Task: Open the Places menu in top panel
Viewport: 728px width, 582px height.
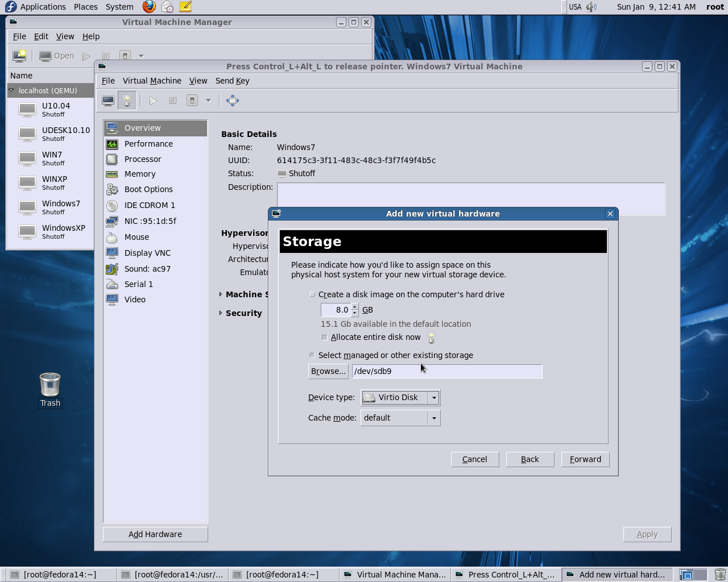Action: click(86, 7)
